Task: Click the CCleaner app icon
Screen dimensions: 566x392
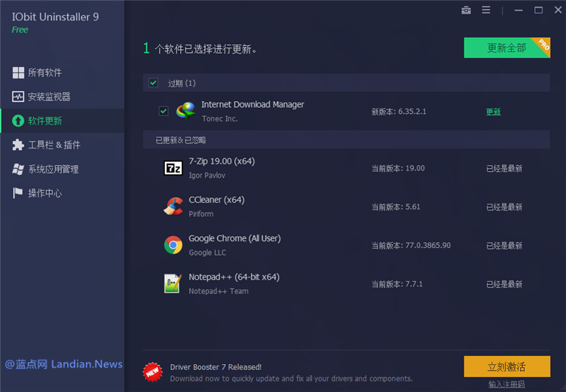Action: click(x=173, y=207)
